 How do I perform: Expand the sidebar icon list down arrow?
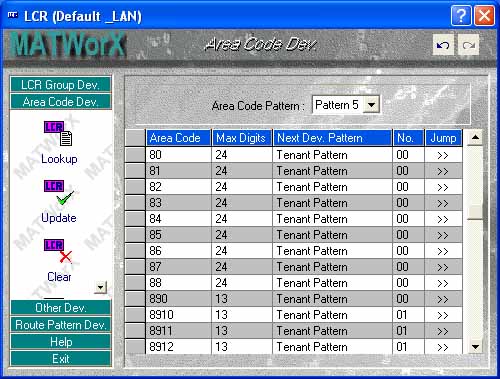coord(100,287)
